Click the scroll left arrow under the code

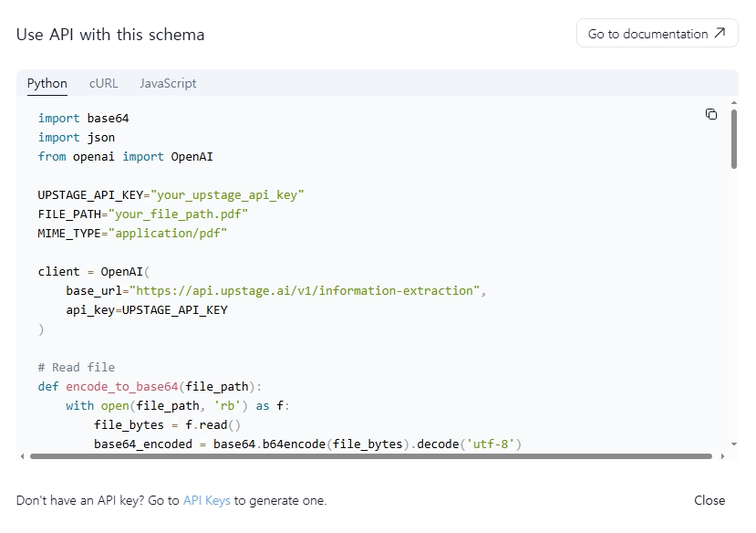pyautogui.click(x=24, y=455)
